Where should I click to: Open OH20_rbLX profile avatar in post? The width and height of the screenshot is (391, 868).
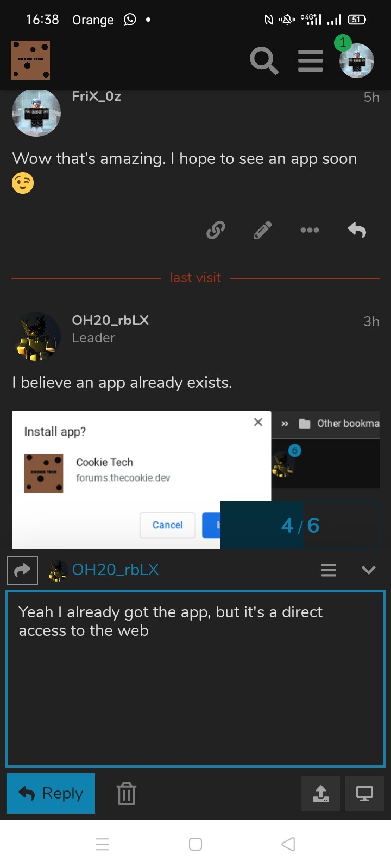tap(36, 337)
